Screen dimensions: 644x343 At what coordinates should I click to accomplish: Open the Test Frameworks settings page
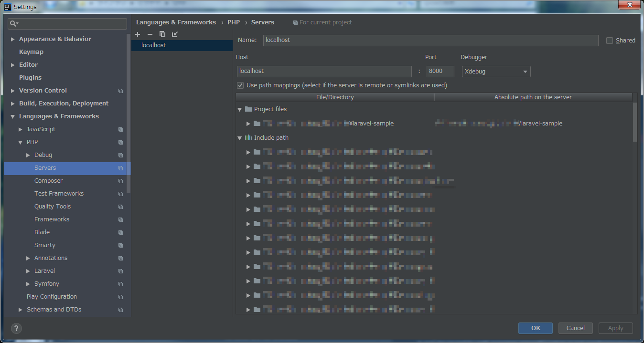coord(59,194)
